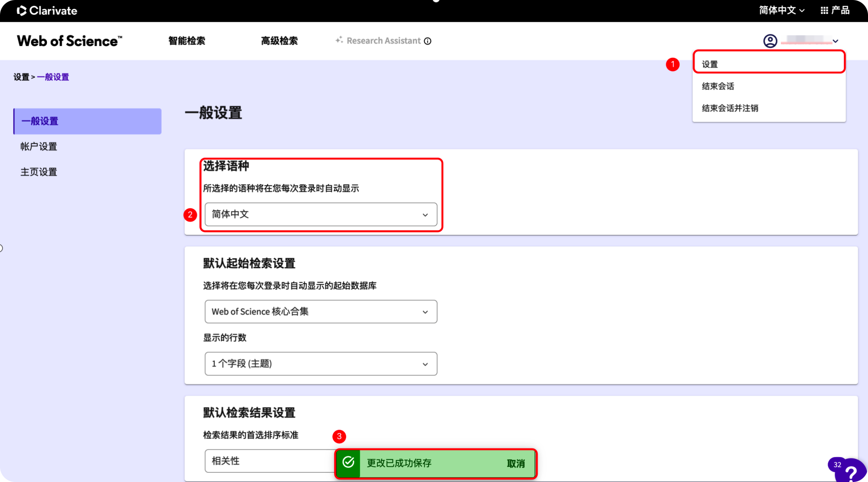
Task: Switch to 主页设置 in the sidebar
Action: 39,172
